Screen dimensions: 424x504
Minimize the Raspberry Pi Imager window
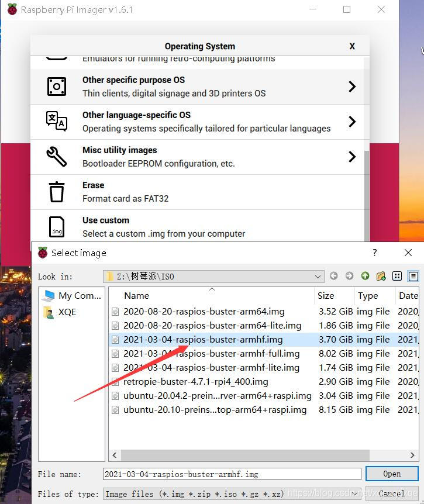313,9
